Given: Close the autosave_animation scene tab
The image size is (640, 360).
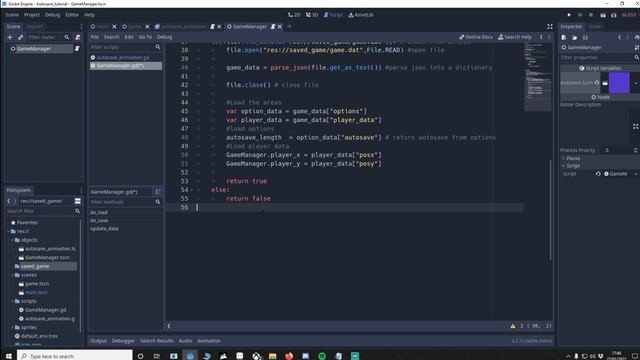Looking at the screenshot, I should pos(219,27).
